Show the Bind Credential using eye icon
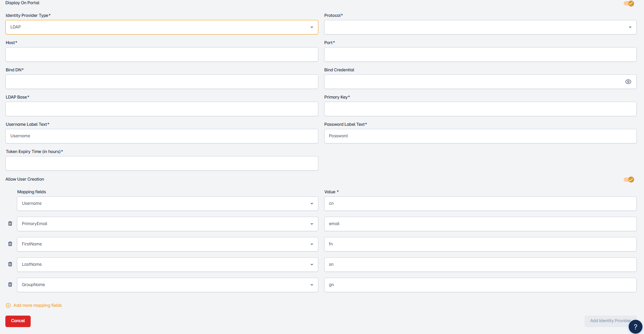Image resolution: width=644 pixels, height=334 pixels. (628, 82)
